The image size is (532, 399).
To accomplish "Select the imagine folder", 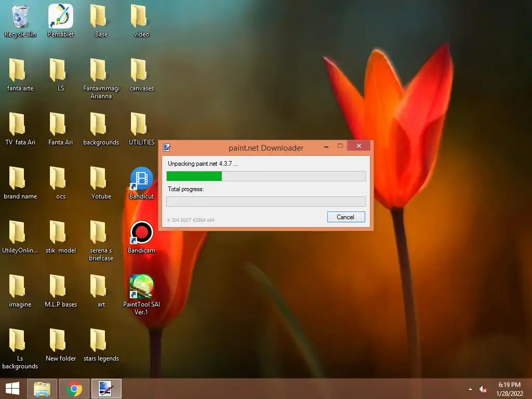I will 20,291.
